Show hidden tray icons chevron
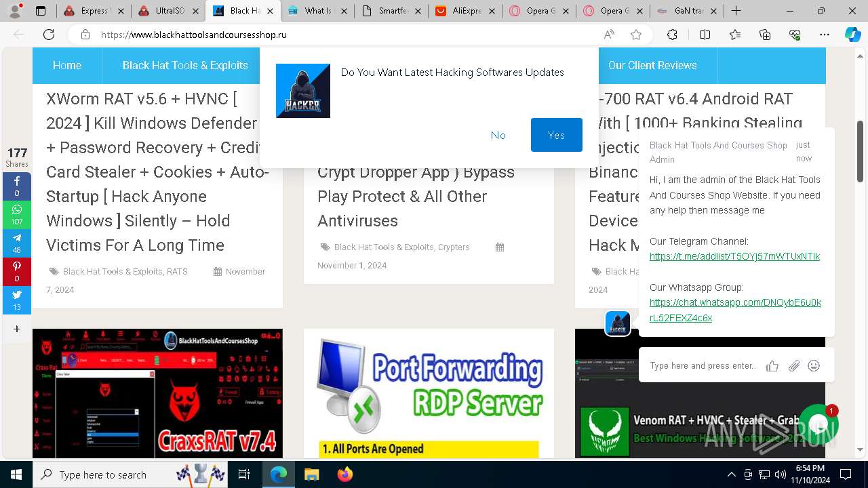868x488 pixels. click(x=731, y=474)
